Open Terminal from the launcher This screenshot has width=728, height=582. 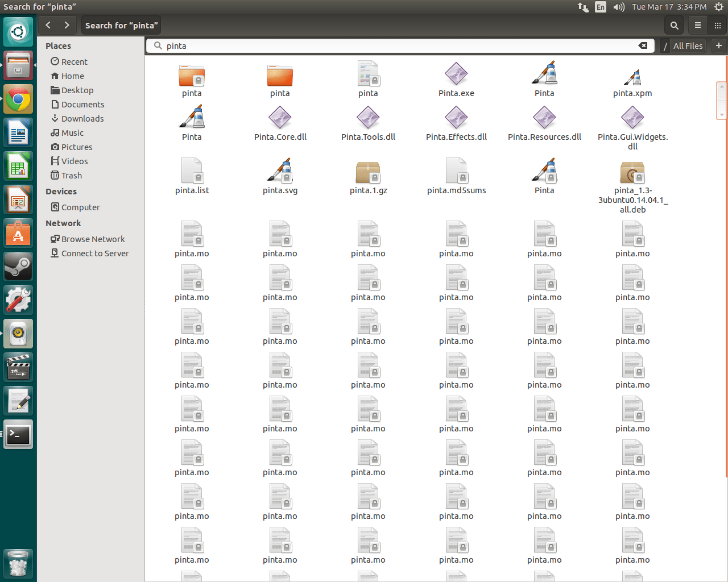pos(18,434)
